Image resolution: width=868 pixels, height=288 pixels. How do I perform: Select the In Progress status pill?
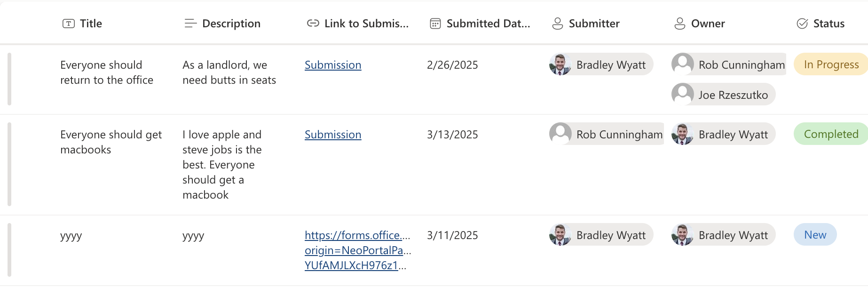coord(831,64)
